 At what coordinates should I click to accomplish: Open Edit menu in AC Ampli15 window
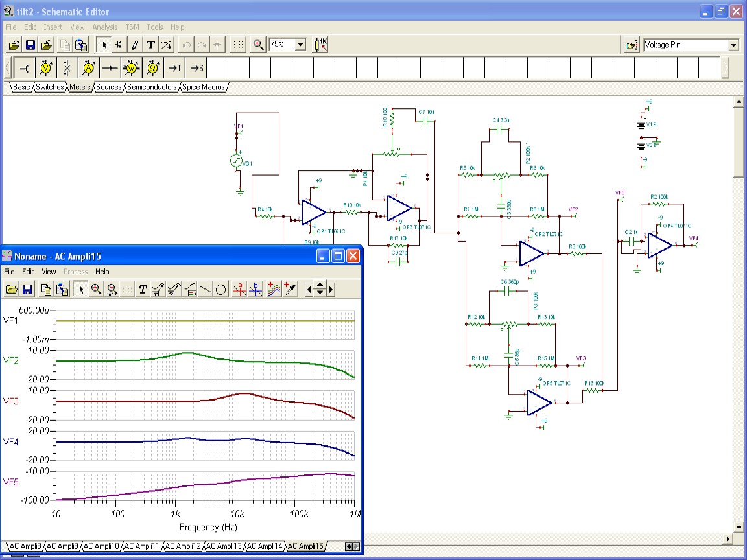pos(28,272)
